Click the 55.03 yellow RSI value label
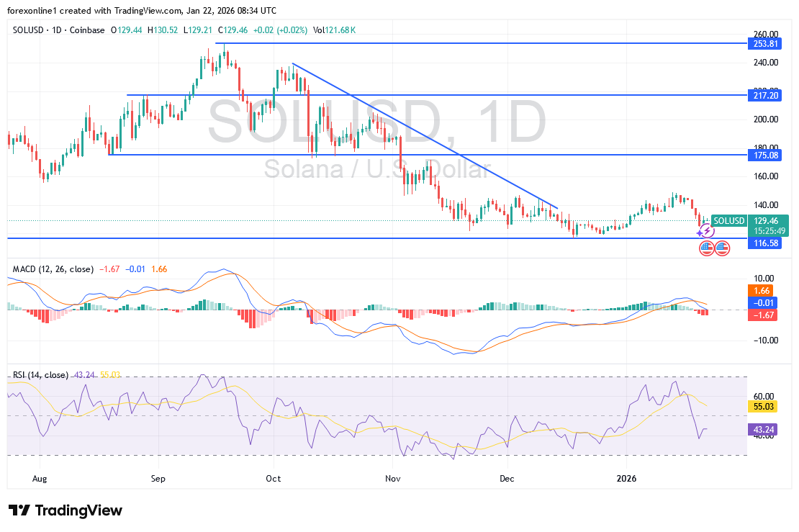Image resolution: width=799 pixels, height=532 pixels. click(x=763, y=407)
